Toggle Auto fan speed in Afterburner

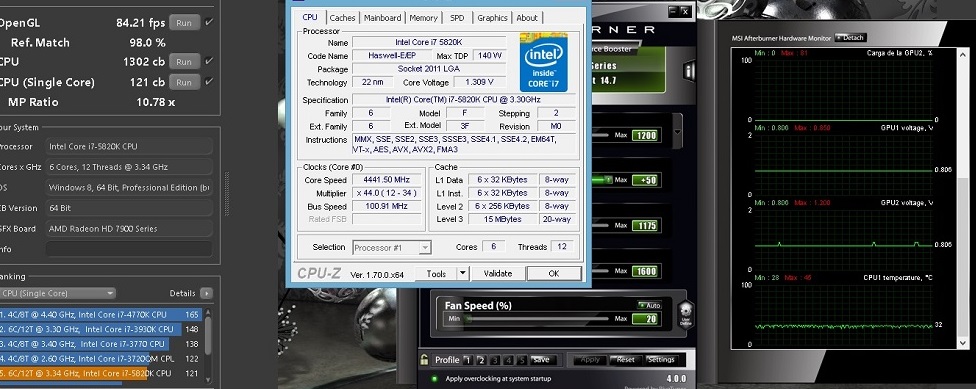649,305
